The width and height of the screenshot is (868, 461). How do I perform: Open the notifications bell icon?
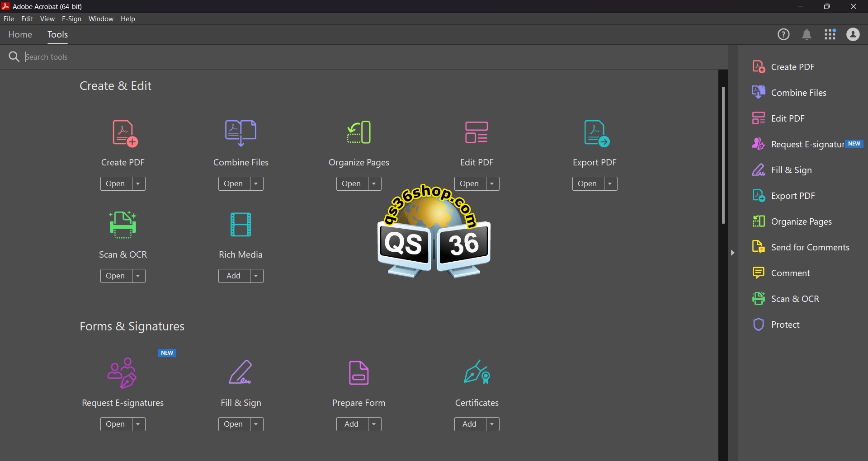coord(807,35)
